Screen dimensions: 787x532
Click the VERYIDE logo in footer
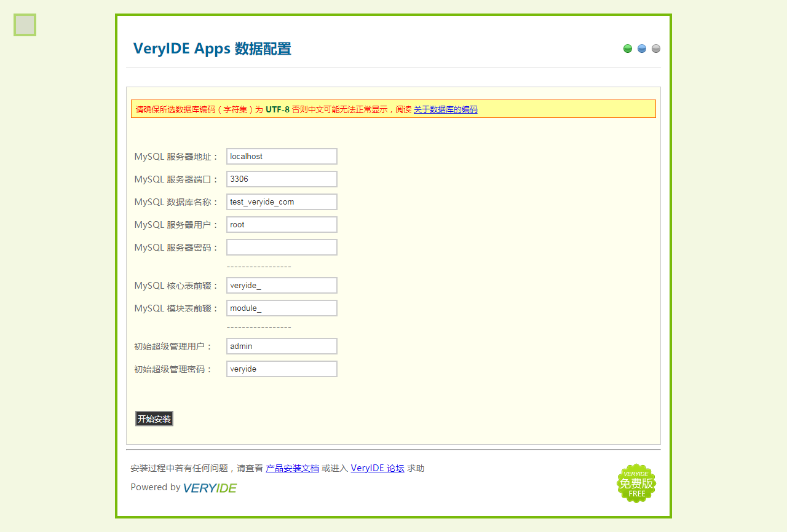[210, 488]
